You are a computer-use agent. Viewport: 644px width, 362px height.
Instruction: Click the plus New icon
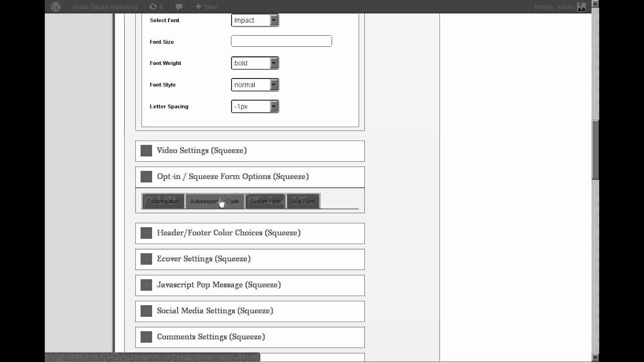[x=198, y=7]
